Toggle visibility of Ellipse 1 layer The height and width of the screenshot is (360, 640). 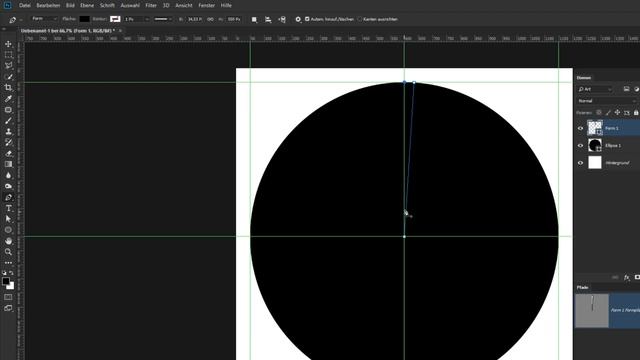[x=580, y=145]
